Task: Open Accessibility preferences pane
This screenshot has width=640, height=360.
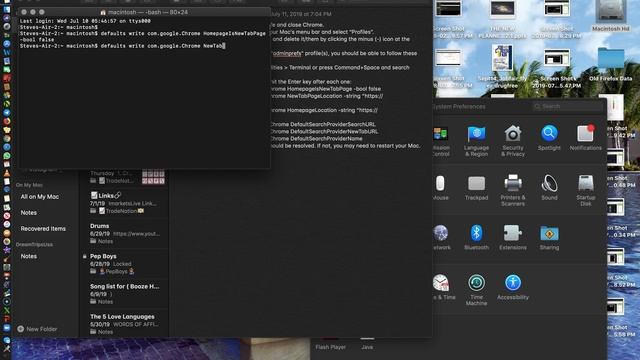Action: 513,287
